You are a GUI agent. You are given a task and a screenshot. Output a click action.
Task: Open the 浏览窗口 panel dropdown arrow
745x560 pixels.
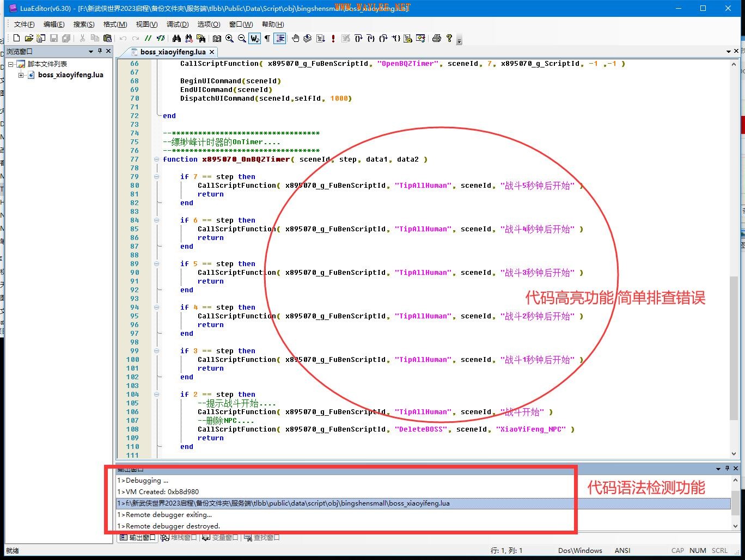tap(91, 51)
